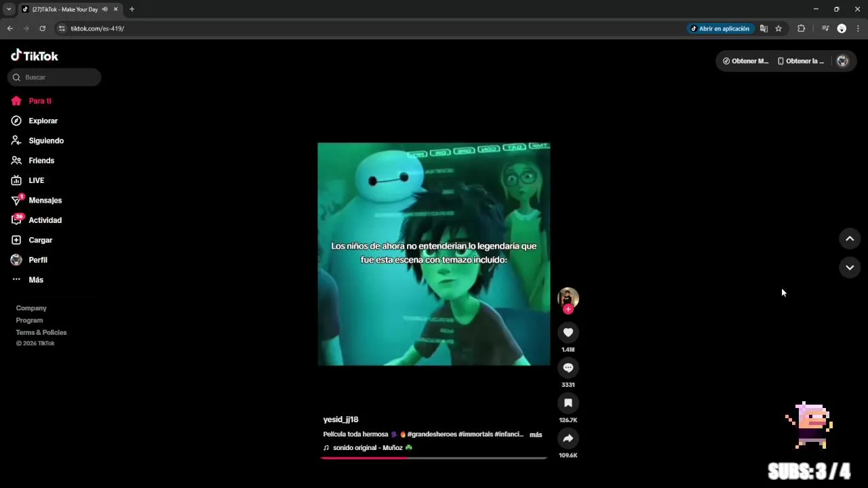Open the creator's avatar
Screen dimensions: 868x488
(x=568, y=297)
